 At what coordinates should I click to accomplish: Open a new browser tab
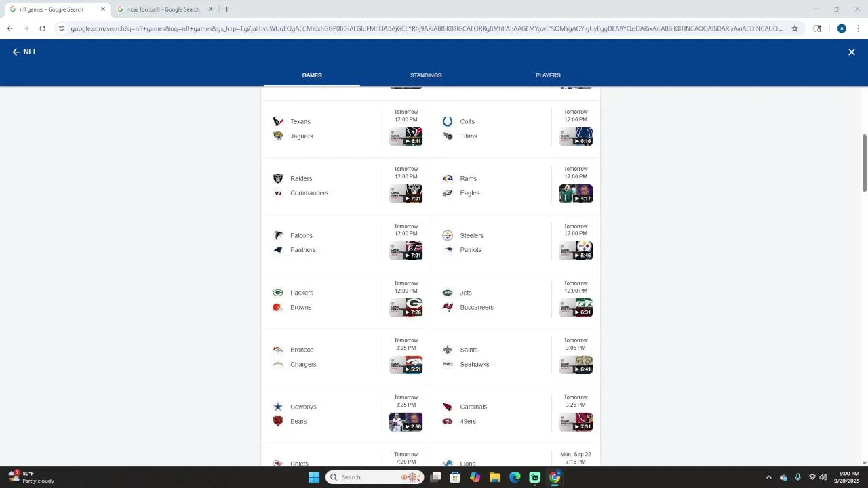tap(226, 9)
